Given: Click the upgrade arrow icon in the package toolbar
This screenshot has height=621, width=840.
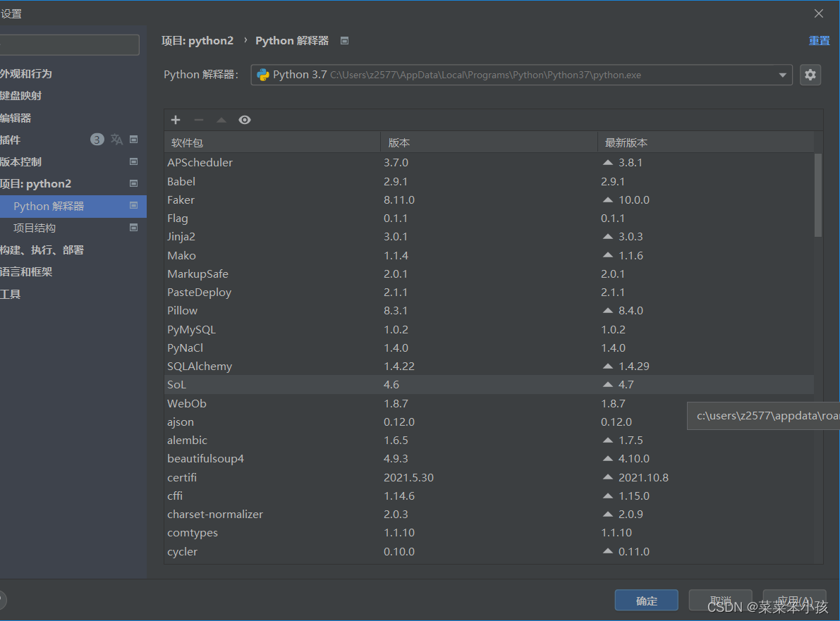Looking at the screenshot, I should (221, 120).
